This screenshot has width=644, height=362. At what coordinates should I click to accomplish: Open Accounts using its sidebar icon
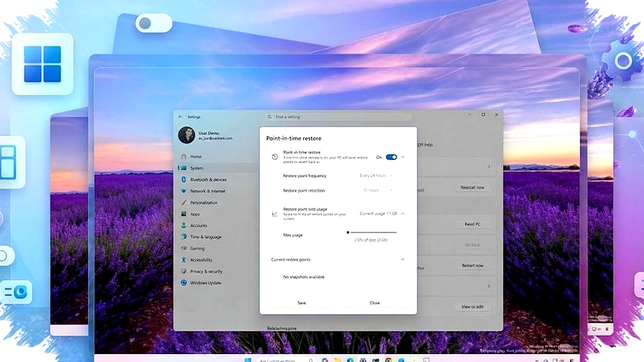pyautogui.click(x=184, y=226)
